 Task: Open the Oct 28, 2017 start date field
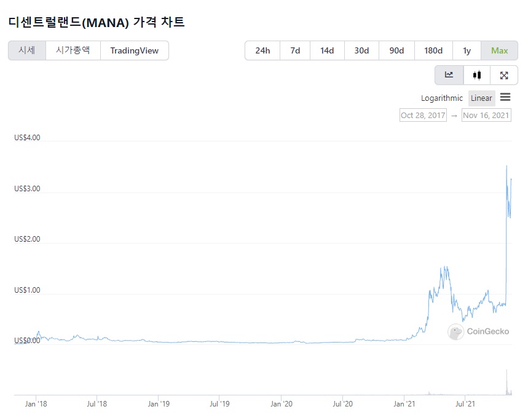point(422,115)
